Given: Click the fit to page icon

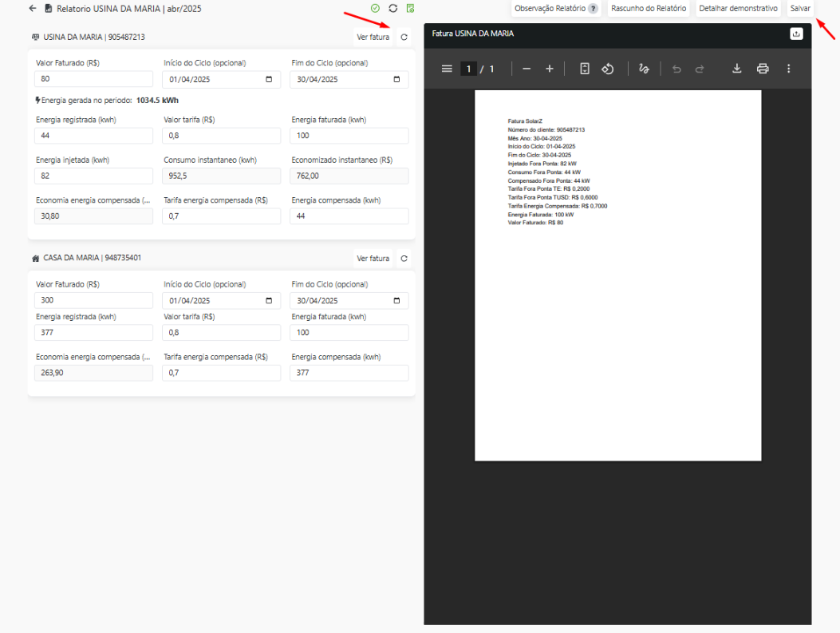Looking at the screenshot, I should (x=584, y=69).
